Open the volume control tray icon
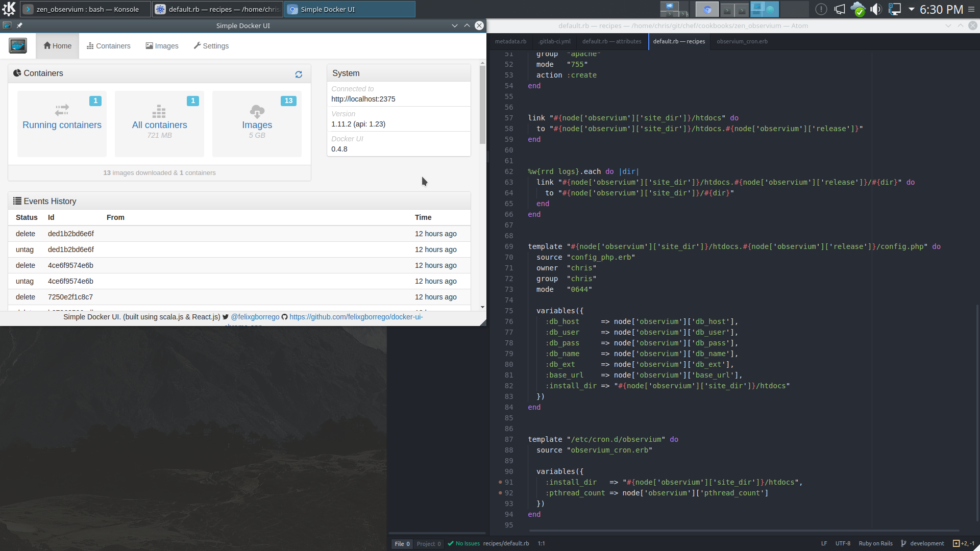 point(876,9)
